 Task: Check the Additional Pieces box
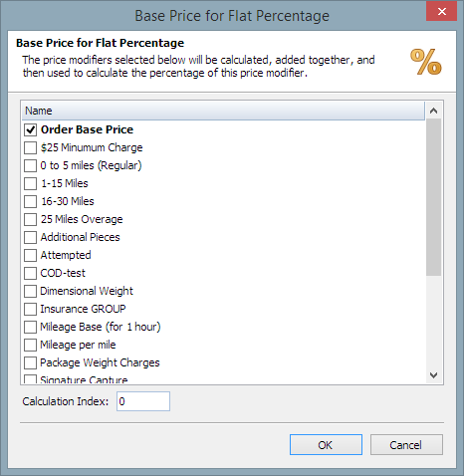[x=30, y=237]
